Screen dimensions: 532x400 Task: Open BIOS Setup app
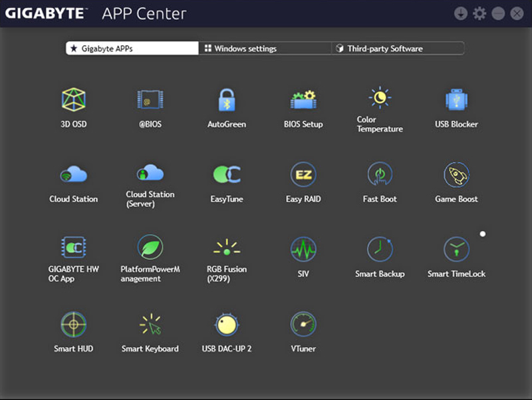(x=303, y=100)
